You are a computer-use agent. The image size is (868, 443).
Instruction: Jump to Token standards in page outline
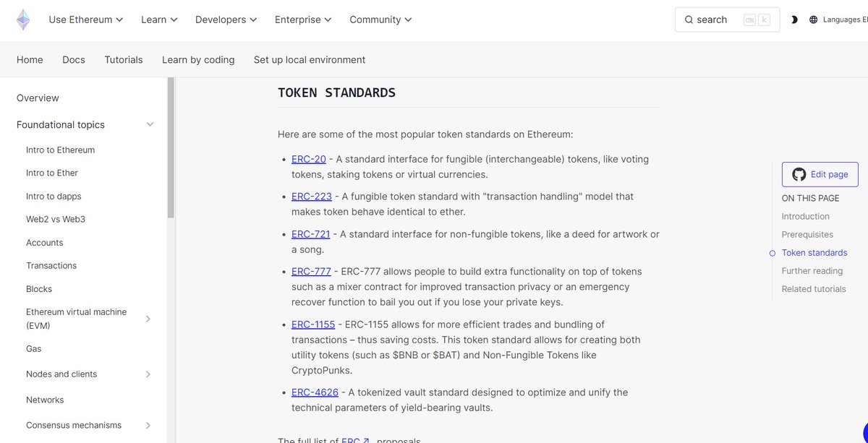[814, 252]
